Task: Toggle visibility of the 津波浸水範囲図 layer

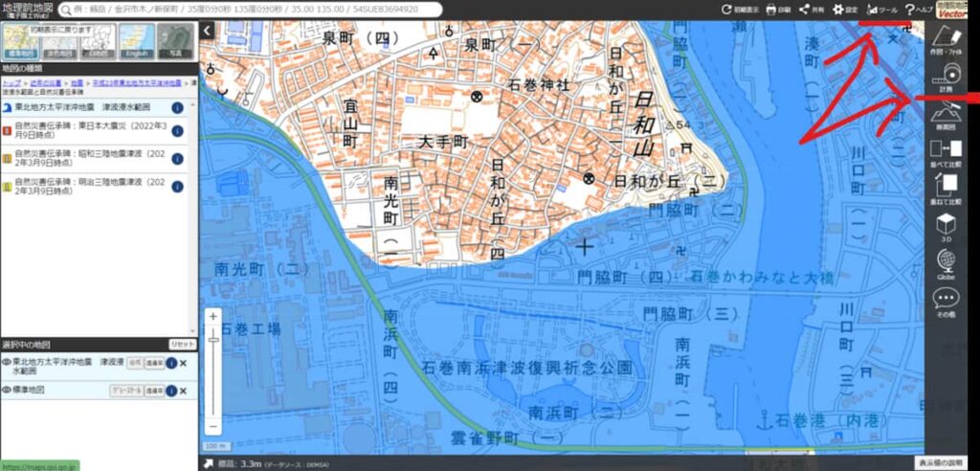Action: [7, 363]
